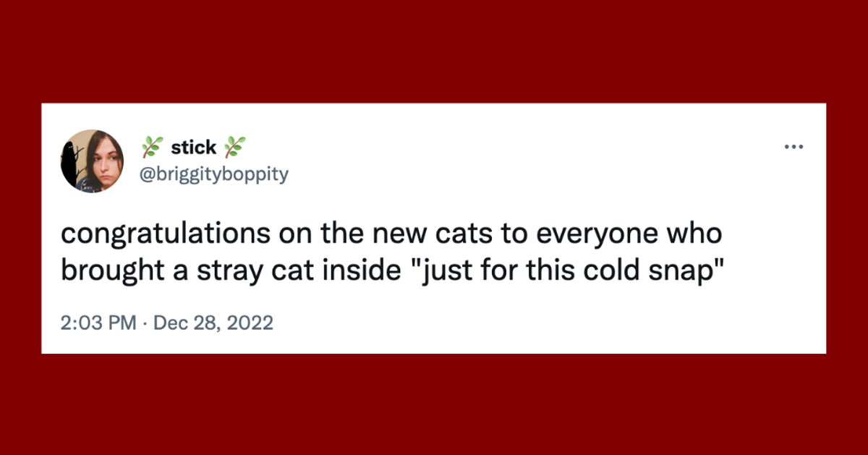Click the handle @briggityboppity
The image size is (868, 455).
click(215, 173)
